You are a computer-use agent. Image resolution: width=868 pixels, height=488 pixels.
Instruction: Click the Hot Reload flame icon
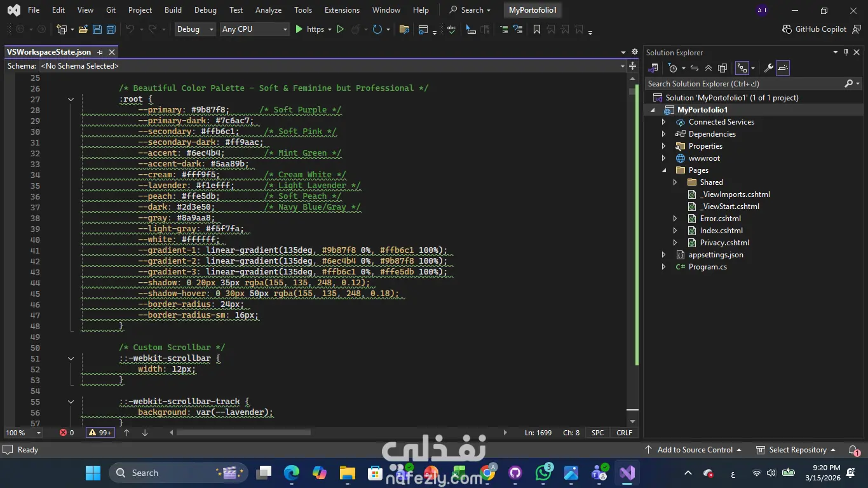pos(356,29)
